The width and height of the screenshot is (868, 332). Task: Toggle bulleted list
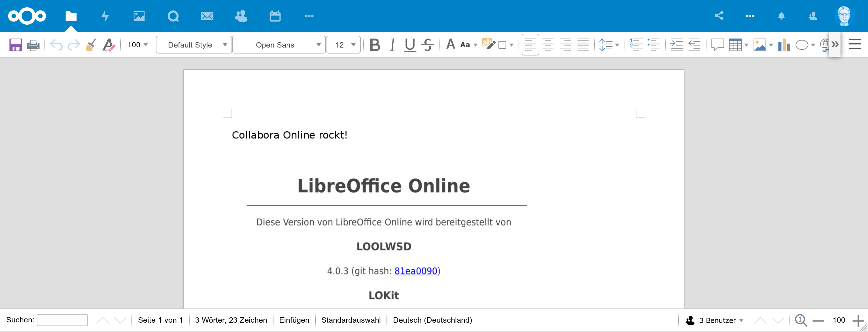654,44
